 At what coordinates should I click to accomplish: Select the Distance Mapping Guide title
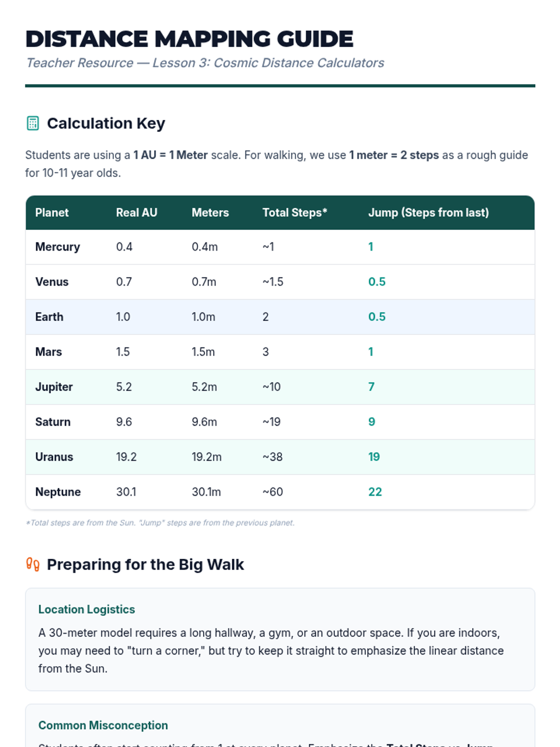(189, 39)
